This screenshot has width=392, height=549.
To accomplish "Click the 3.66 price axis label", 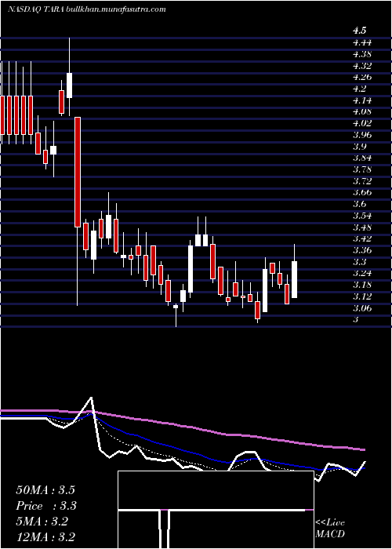I will point(362,193).
